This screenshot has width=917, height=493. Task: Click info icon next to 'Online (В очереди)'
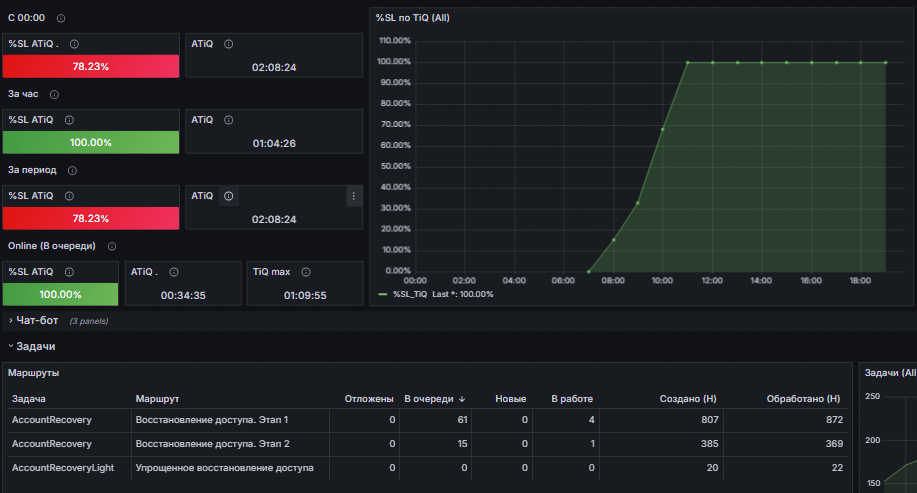click(x=112, y=246)
